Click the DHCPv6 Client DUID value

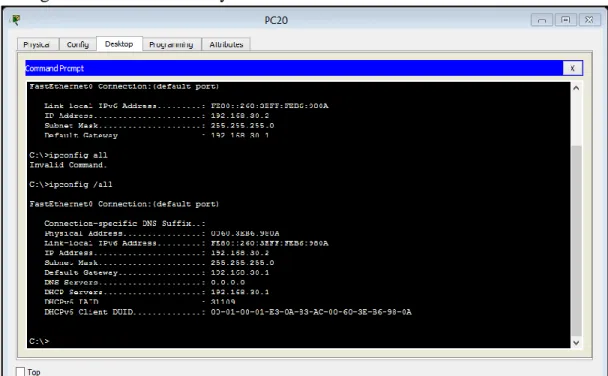click(311, 312)
